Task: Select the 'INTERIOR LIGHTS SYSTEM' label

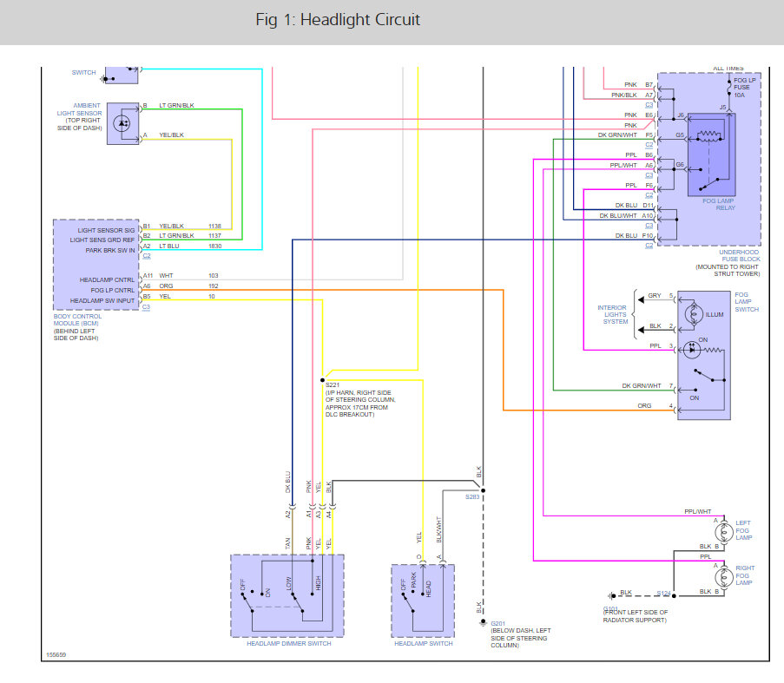Action: (613, 315)
